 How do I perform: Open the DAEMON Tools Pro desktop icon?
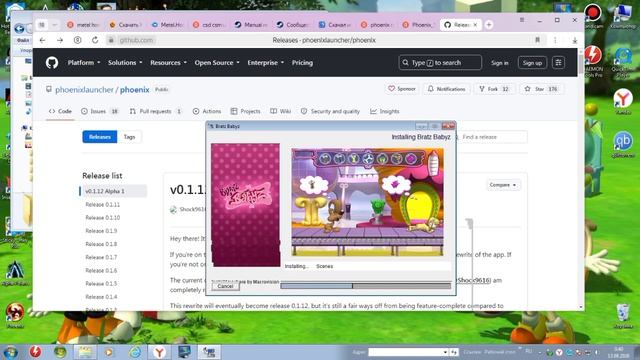[x=593, y=61]
